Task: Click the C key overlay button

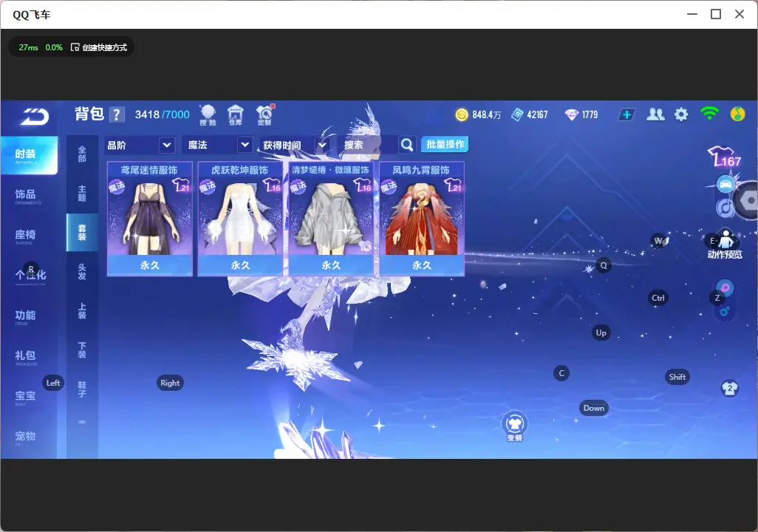Action: [x=561, y=373]
